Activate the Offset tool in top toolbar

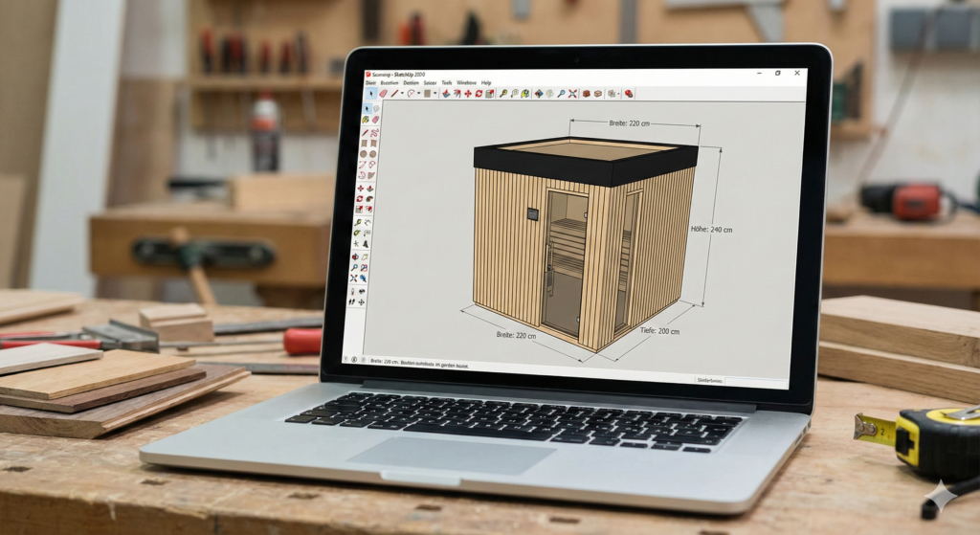457,94
